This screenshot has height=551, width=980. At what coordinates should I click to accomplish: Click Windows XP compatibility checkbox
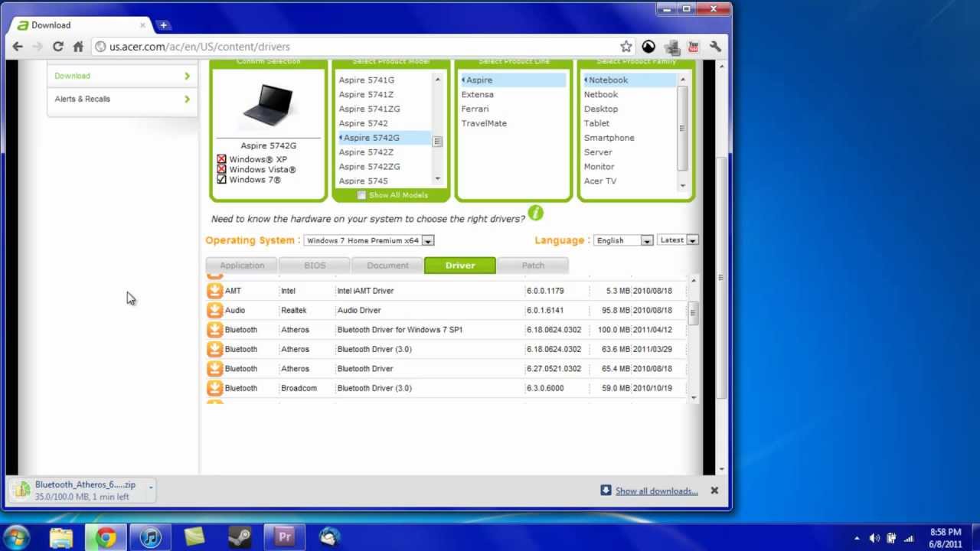221,159
